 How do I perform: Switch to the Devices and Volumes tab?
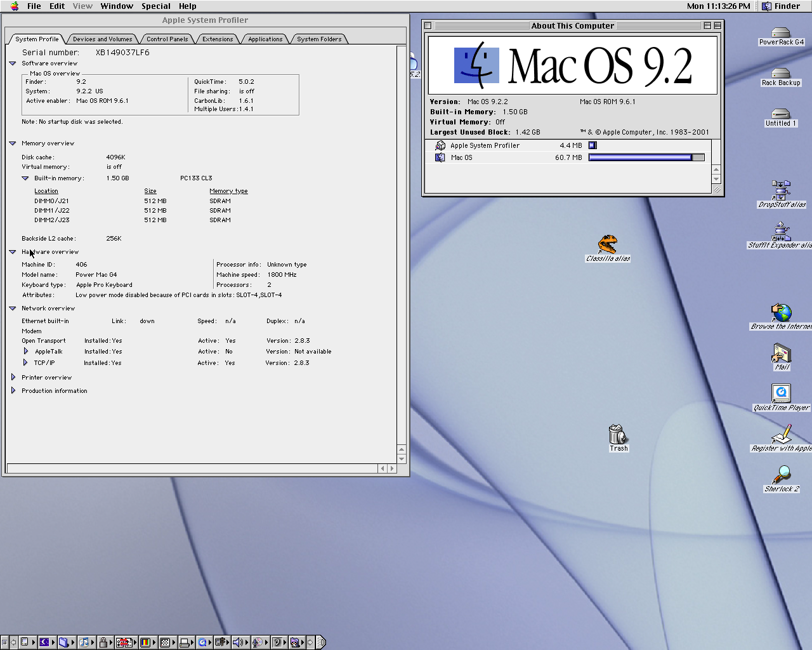[102, 39]
